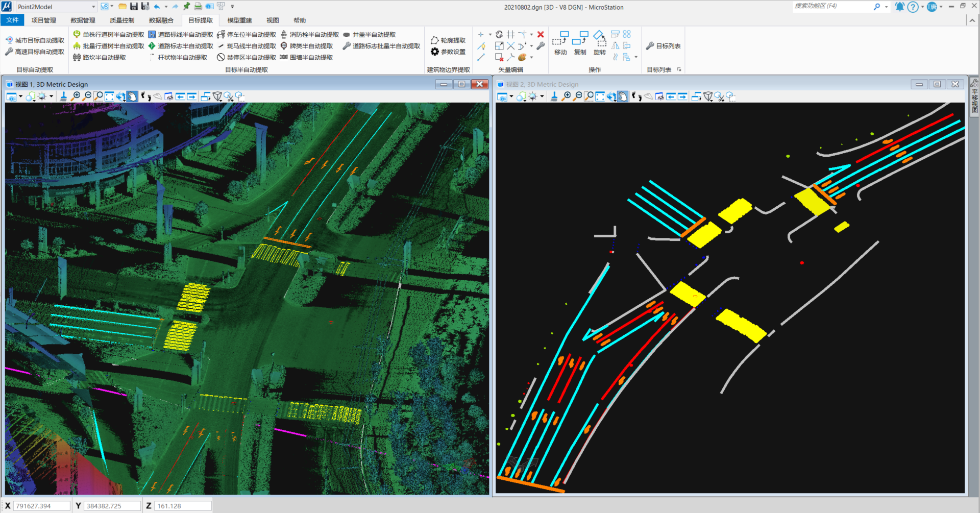Click 道路标志半自动提取 tool
This screenshot has height=513, width=980.
click(181, 46)
